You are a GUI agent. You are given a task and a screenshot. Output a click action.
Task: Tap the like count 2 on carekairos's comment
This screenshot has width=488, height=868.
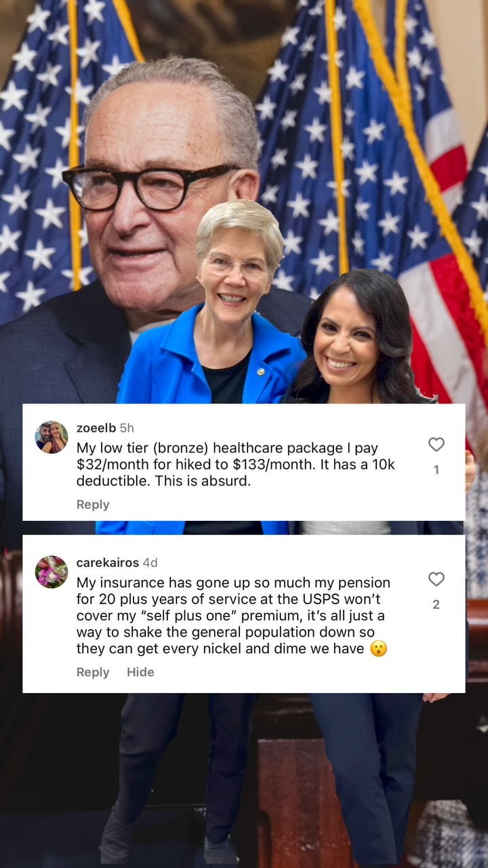tap(436, 604)
